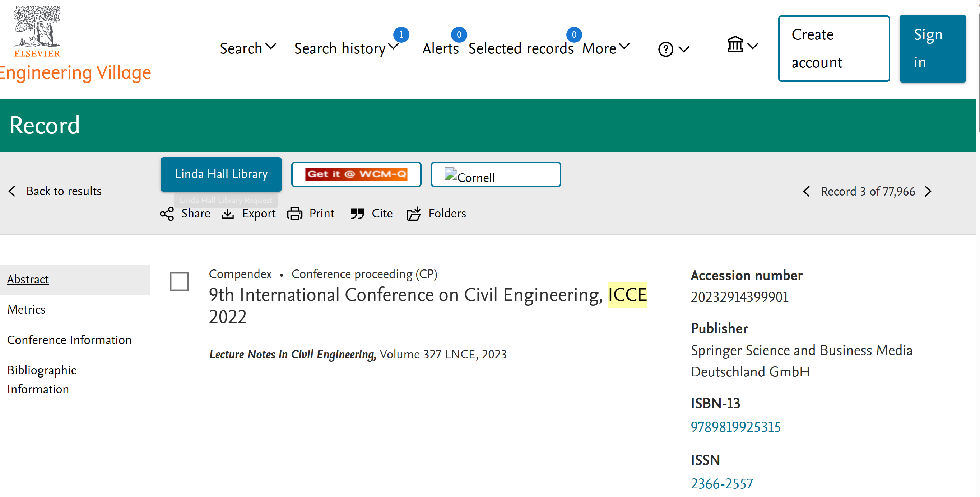980x497 pixels.
Task: Expand the help menu chevron
Action: [684, 50]
